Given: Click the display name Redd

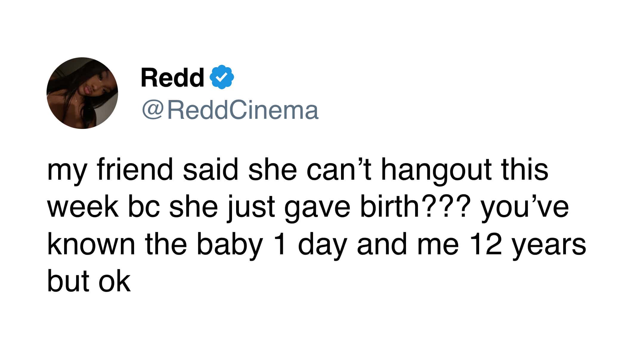Looking at the screenshot, I should tap(172, 78).
